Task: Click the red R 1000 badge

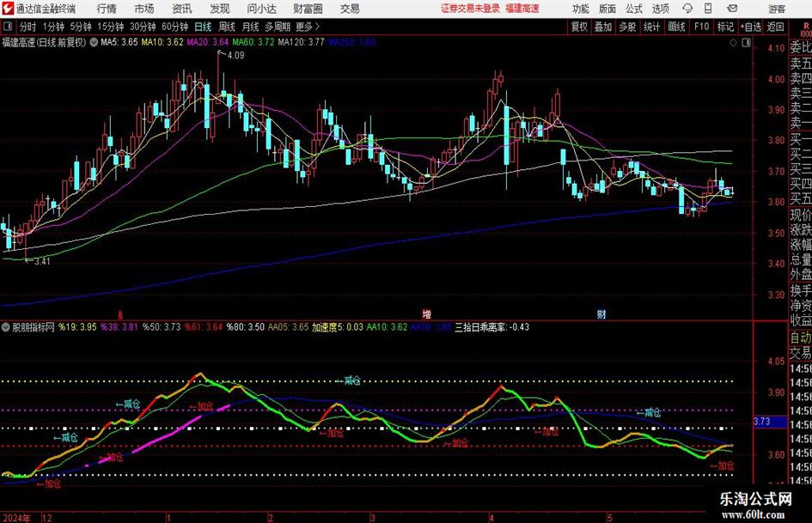Action: (x=806, y=29)
